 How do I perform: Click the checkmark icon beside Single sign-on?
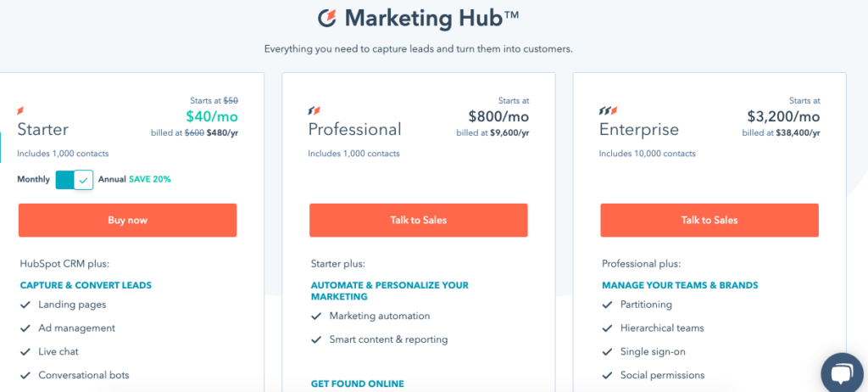tap(607, 352)
